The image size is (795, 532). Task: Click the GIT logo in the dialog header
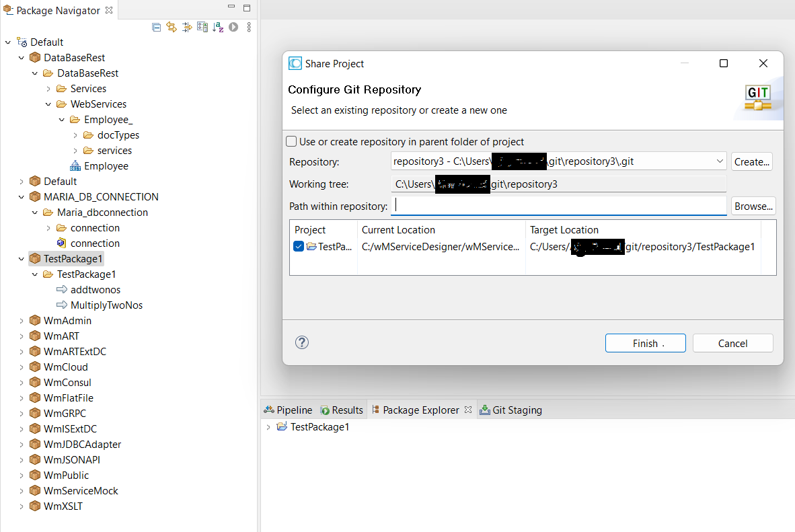pyautogui.click(x=759, y=97)
